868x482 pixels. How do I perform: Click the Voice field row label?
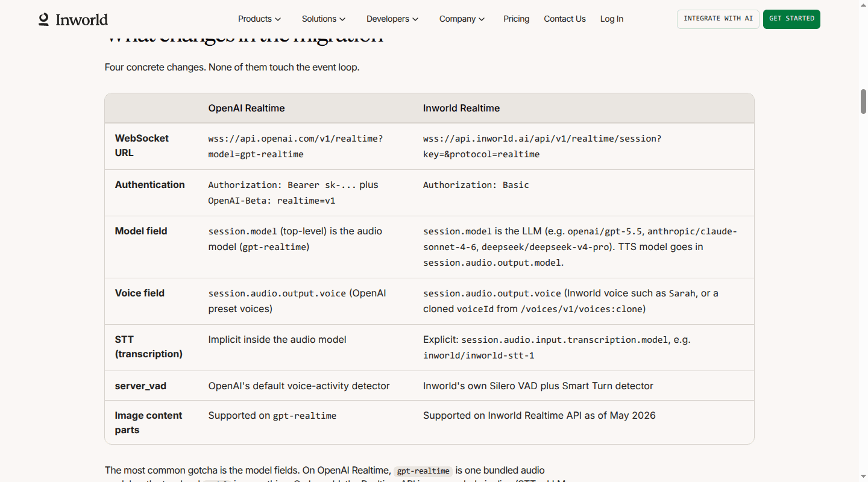click(x=140, y=293)
